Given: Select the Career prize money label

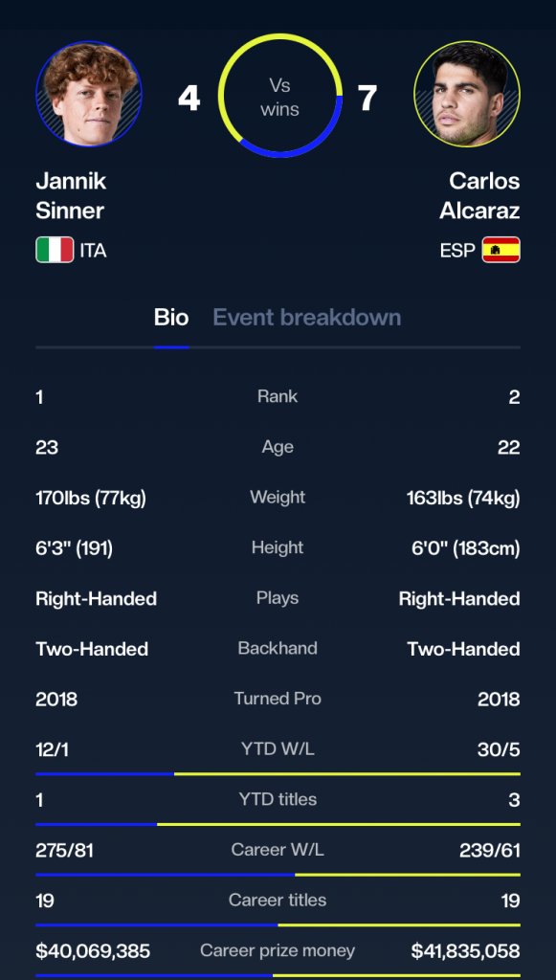Looking at the screenshot, I should pyautogui.click(x=278, y=950).
